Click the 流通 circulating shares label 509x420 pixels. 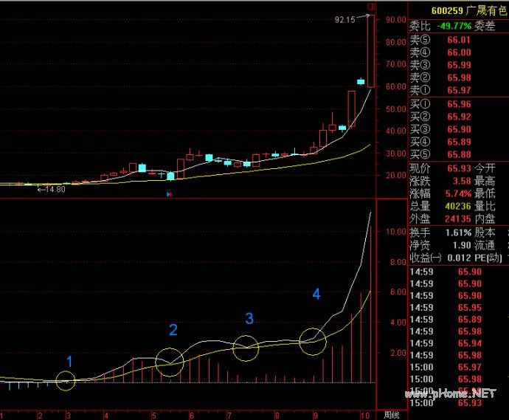click(485, 245)
